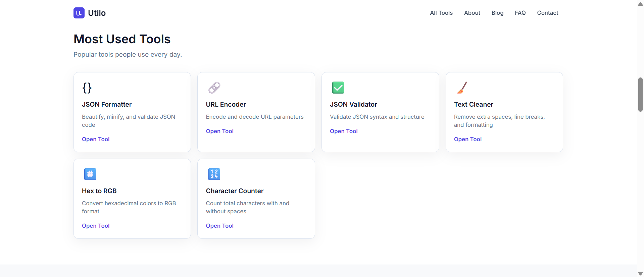The height and width of the screenshot is (277, 644).
Task: Click Open Tool under URL Encoder
Action: click(220, 131)
